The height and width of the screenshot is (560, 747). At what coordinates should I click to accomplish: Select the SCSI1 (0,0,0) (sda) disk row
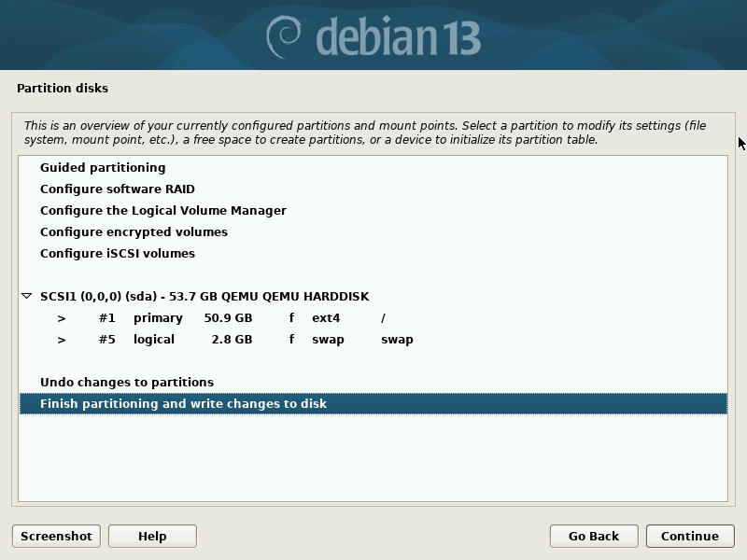tap(373, 296)
